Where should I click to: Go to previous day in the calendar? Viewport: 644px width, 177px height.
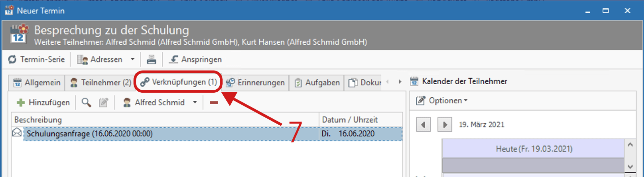423,125
